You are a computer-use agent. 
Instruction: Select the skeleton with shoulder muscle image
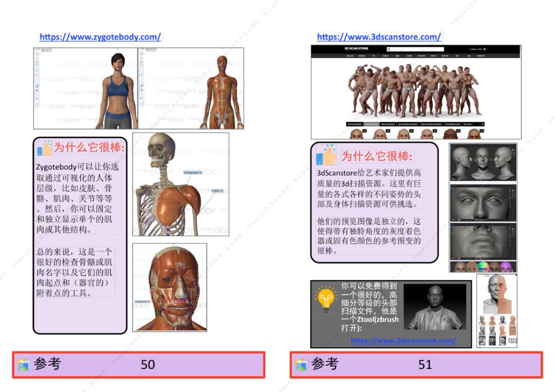coord(180,184)
